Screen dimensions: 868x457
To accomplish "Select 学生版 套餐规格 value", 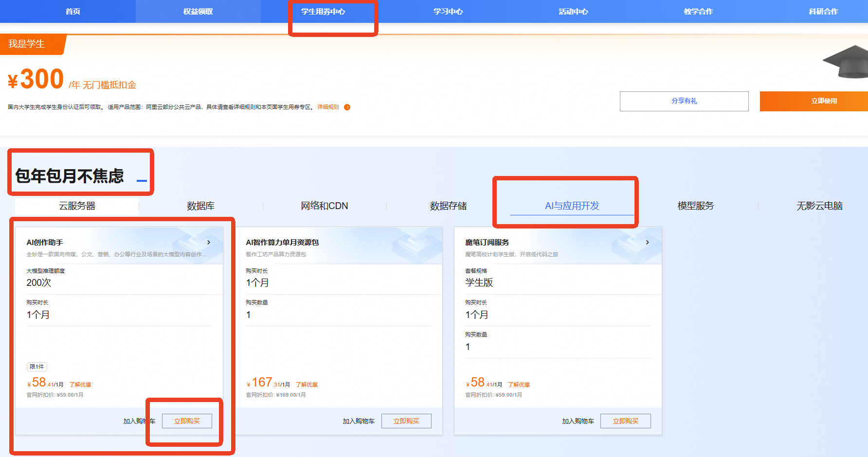I will pyautogui.click(x=479, y=282).
